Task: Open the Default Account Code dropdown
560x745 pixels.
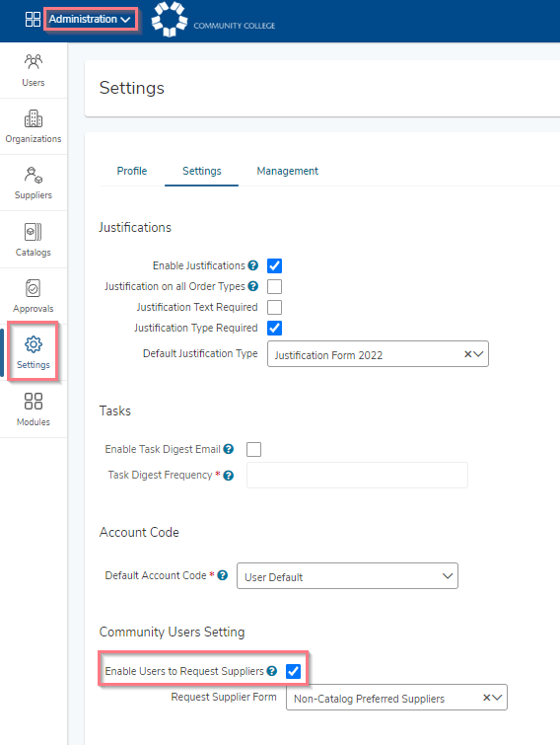Action: (347, 576)
